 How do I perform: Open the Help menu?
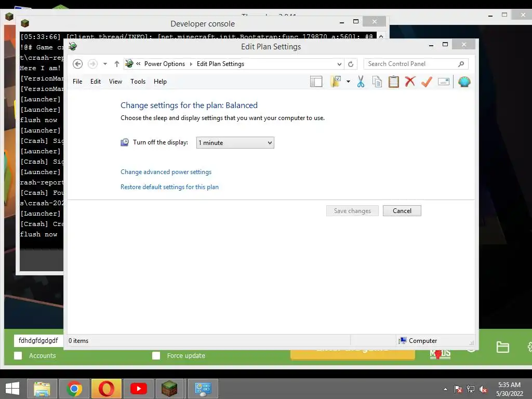click(160, 82)
